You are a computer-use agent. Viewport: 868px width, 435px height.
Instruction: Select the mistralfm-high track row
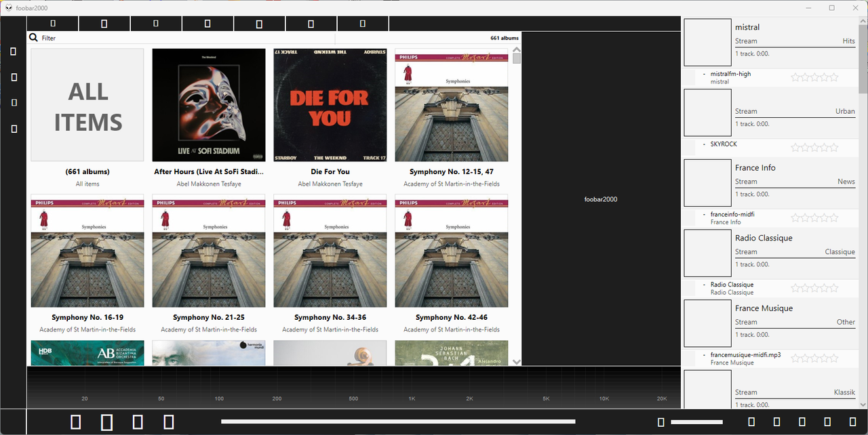click(x=770, y=77)
